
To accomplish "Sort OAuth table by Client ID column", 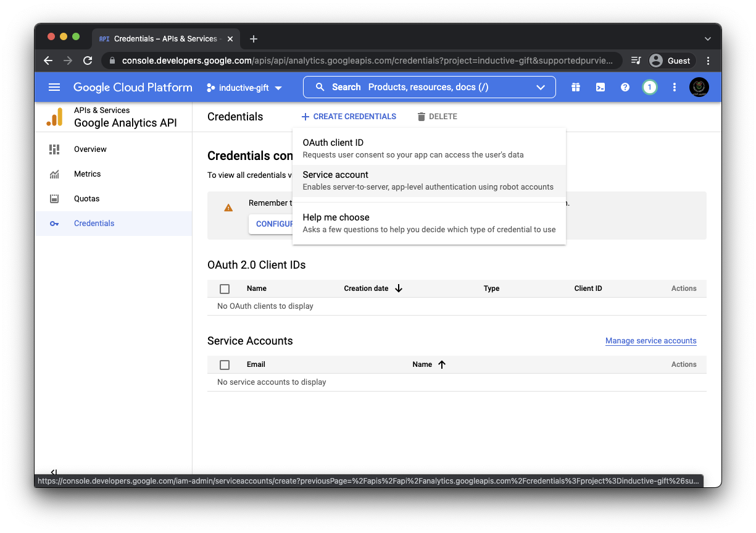I will point(588,288).
